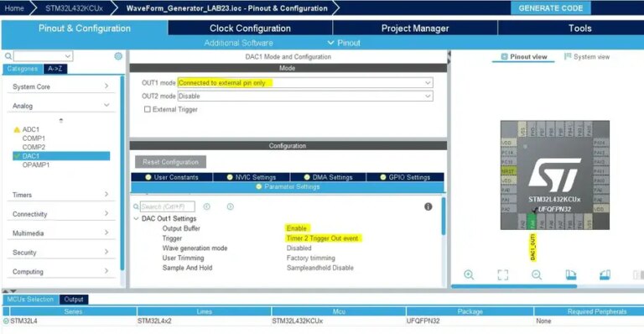Click the horizontal scrollbar under the pinout view
The height and width of the screenshot is (334, 644).
point(514,286)
